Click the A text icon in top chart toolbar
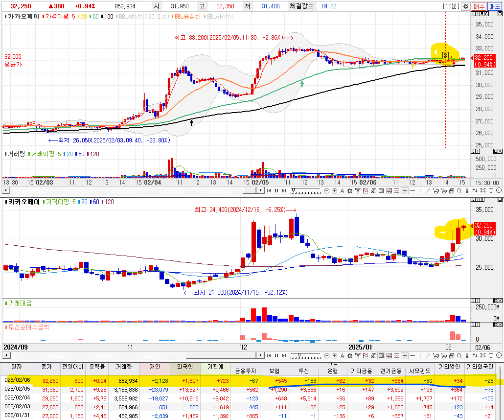 pyautogui.click(x=342, y=191)
